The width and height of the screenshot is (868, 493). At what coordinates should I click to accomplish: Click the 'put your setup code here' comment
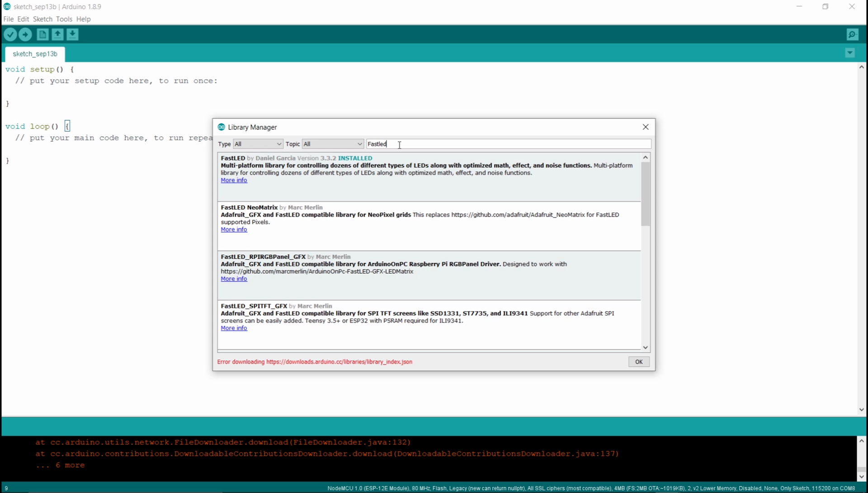pos(116,81)
